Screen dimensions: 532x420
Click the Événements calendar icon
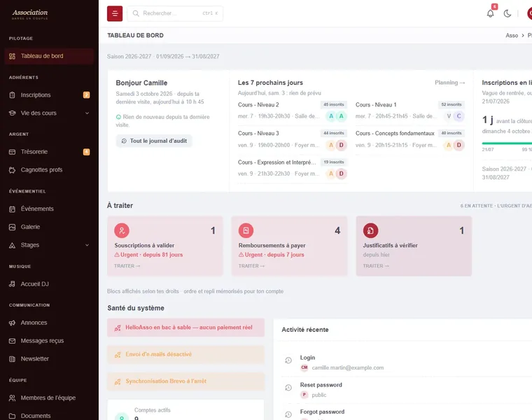click(x=12, y=209)
